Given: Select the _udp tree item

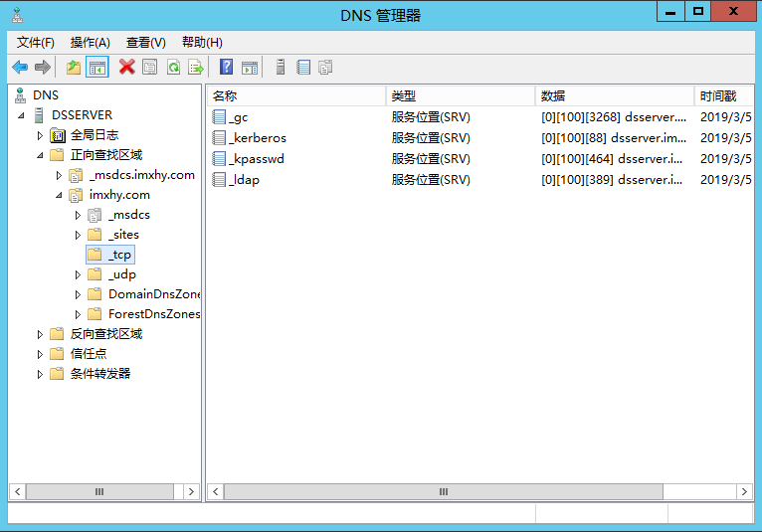Looking at the screenshot, I should (122, 274).
